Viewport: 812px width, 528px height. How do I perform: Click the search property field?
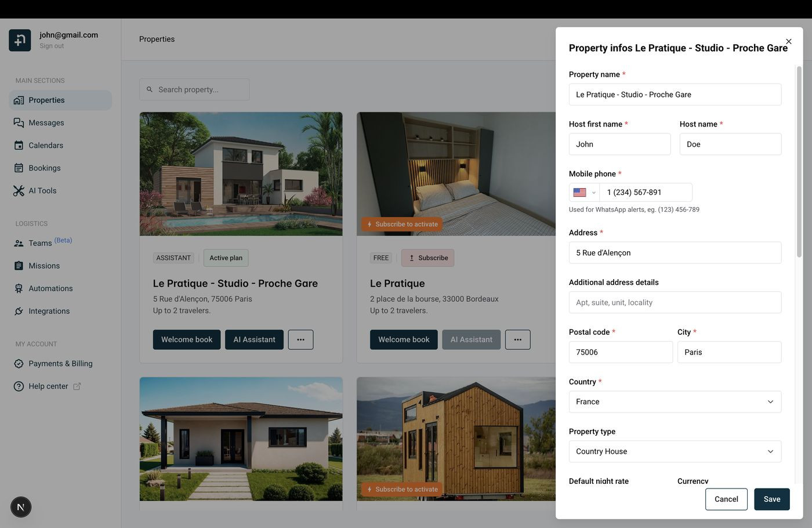click(x=194, y=89)
